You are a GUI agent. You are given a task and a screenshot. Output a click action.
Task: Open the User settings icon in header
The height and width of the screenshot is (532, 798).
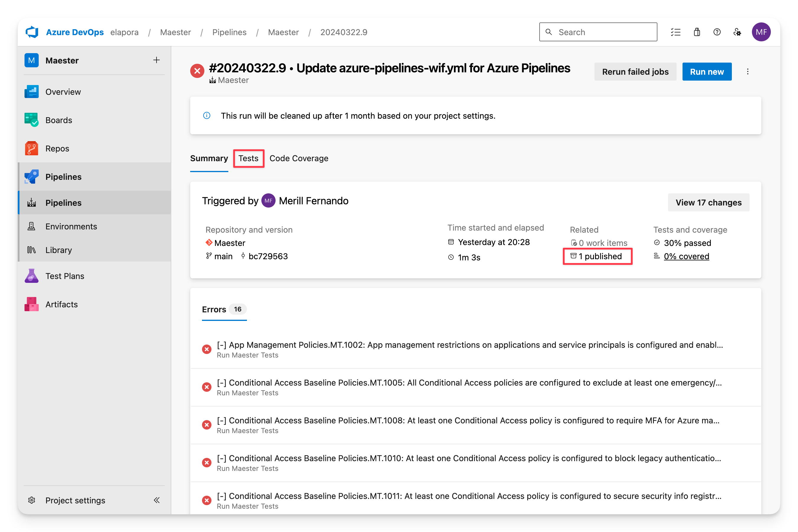pyautogui.click(x=737, y=32)
